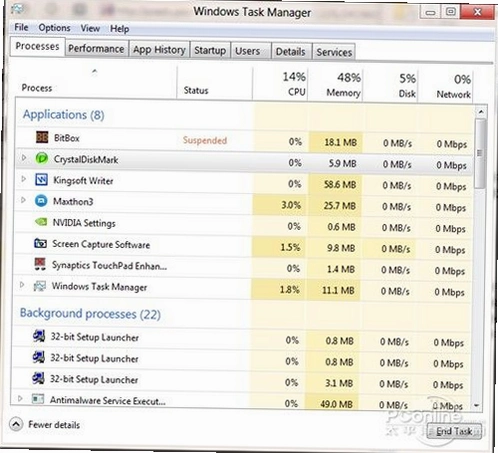
Task: Switch to the Startup tab
Action: click(x=210, y=50)
